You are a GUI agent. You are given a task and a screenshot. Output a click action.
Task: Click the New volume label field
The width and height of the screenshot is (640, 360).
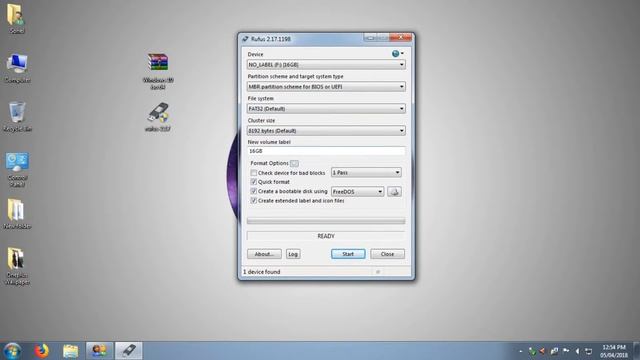(326, 151)
